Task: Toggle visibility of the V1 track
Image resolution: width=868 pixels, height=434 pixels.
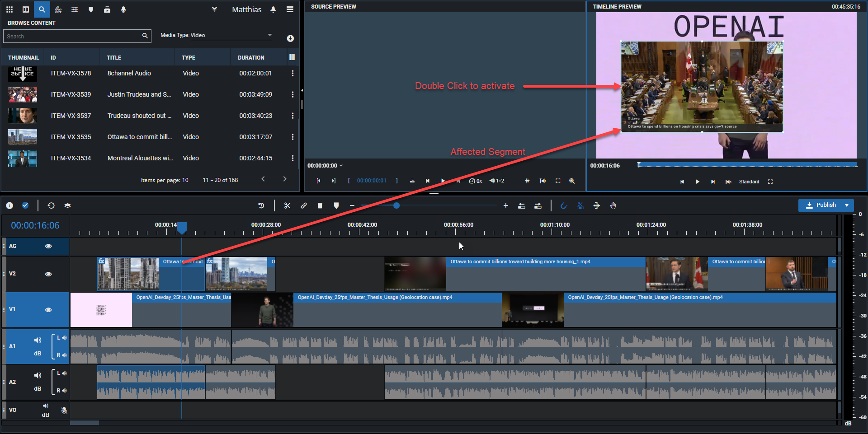Action: pyautogui.click(x=48, y=310)
